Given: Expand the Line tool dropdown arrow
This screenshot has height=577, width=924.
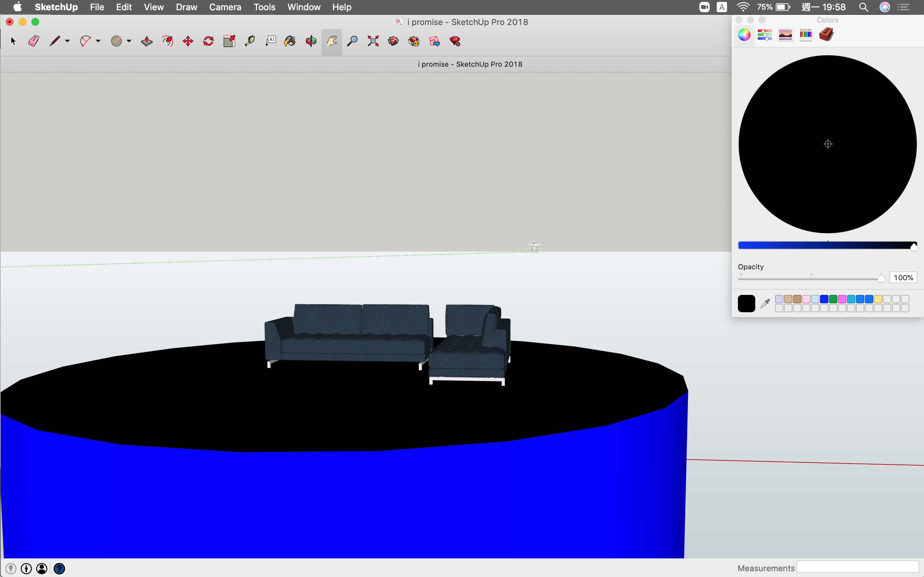Looking at the screenshot, I should (x=68, y=41).
